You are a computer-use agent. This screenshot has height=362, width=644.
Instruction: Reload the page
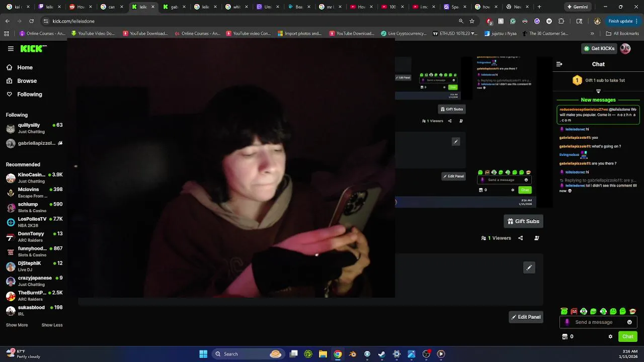pos(31,21)
